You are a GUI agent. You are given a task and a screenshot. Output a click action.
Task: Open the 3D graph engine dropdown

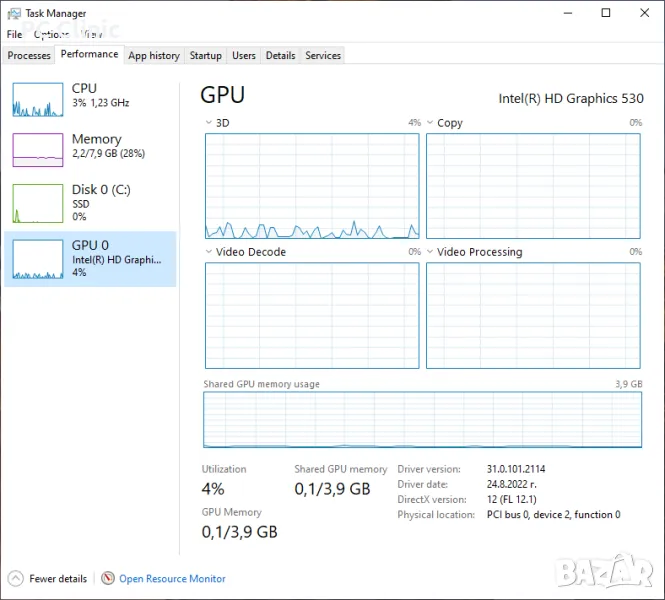click(x=209, y=123)
